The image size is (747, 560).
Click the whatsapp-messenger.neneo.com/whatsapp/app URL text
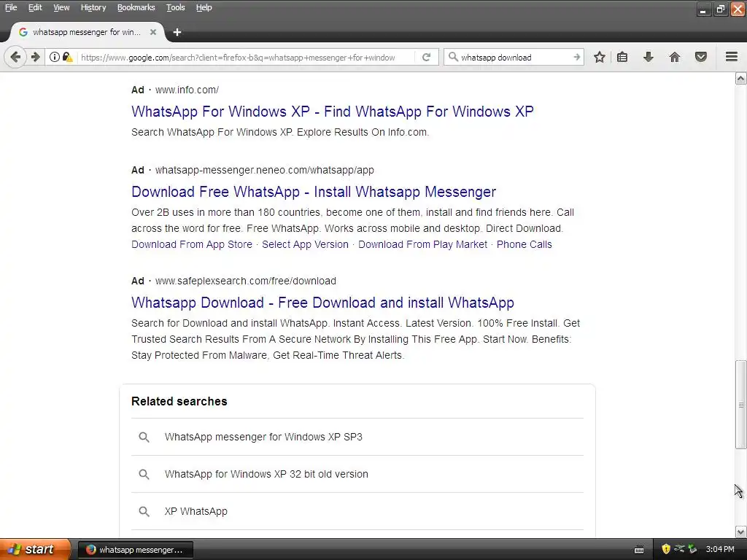coord(264,170)
